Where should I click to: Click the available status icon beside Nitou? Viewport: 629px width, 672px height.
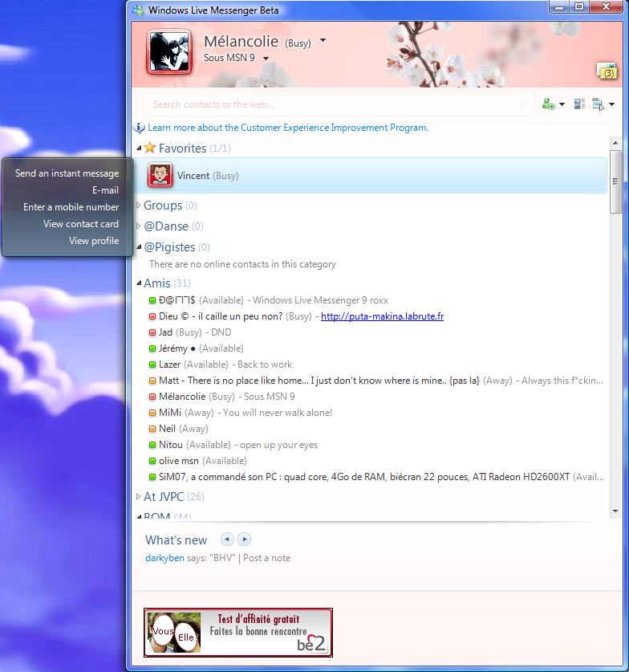click(x=152, y=445)
